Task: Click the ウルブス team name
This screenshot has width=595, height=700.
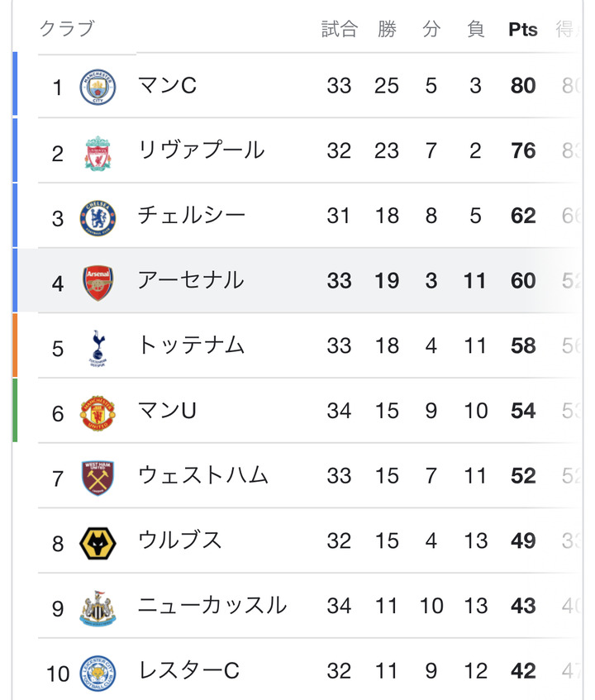Action: pos(179,540)
